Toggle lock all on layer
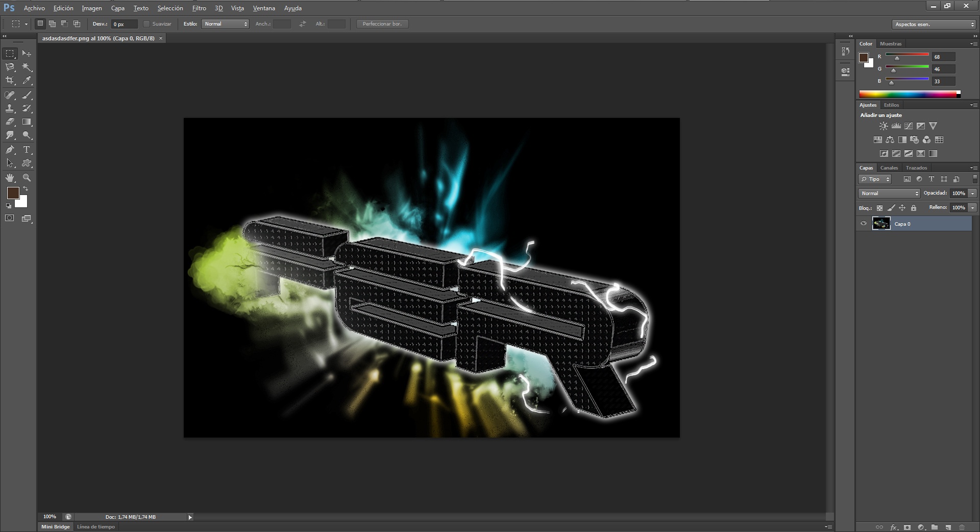 point(914,208)
